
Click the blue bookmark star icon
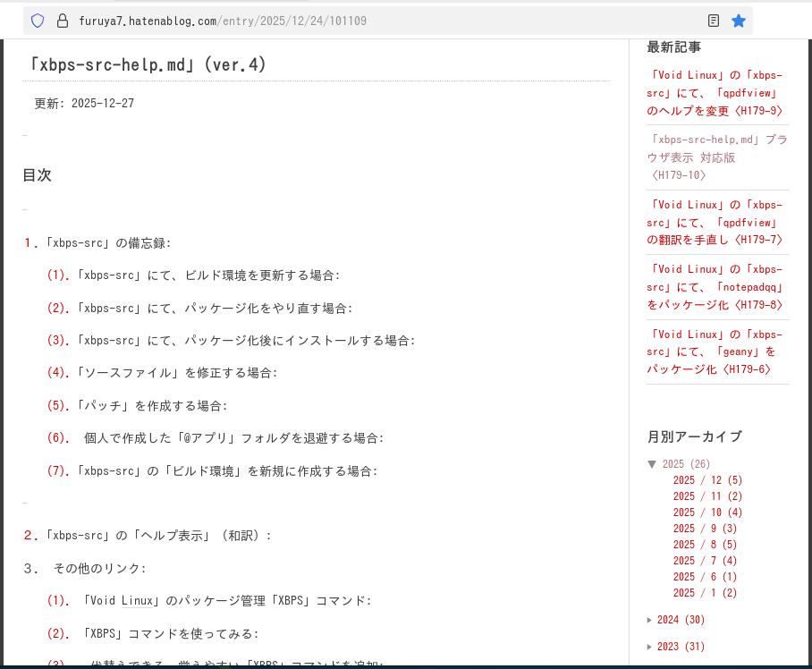pyautogui.click(x=739, y=21)
